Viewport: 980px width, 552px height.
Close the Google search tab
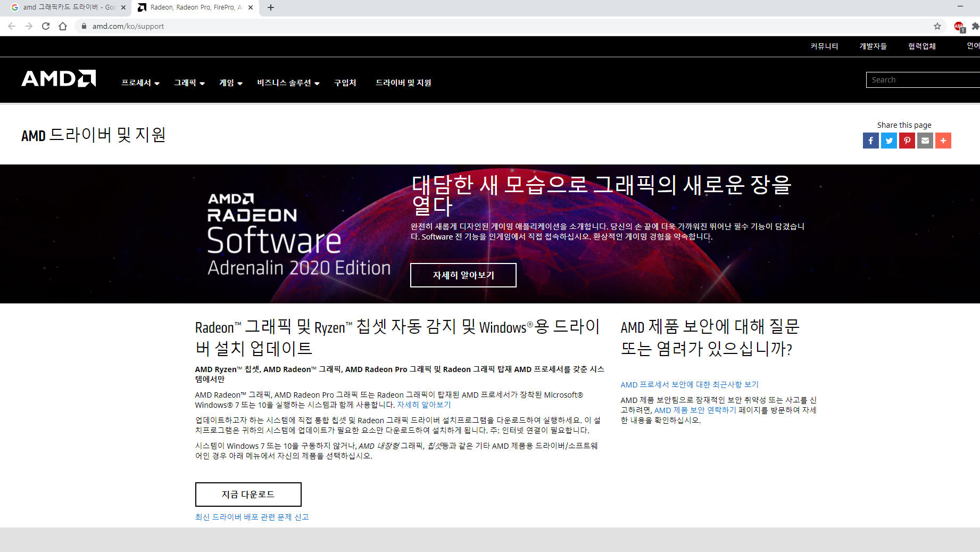(123, 7)
